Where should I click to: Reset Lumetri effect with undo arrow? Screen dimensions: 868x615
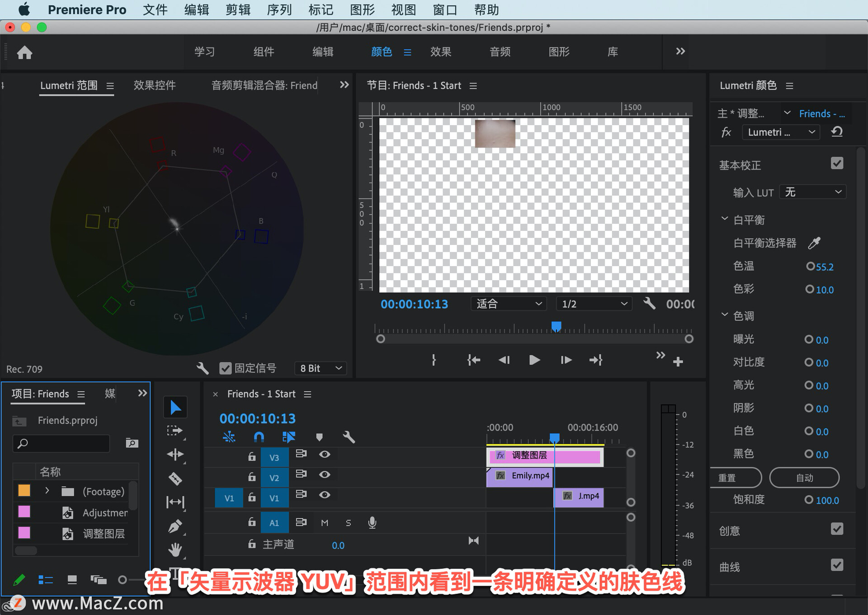pos(837,132)
